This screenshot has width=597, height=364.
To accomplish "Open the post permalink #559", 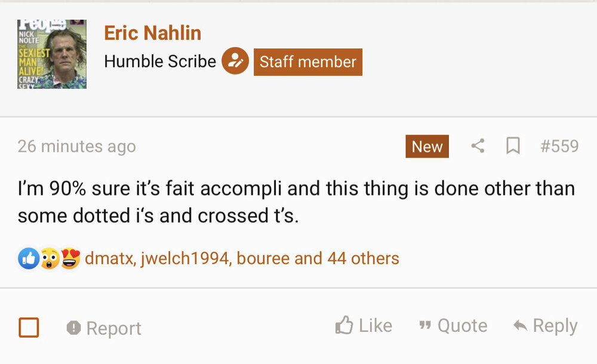I will click(559, 146).
